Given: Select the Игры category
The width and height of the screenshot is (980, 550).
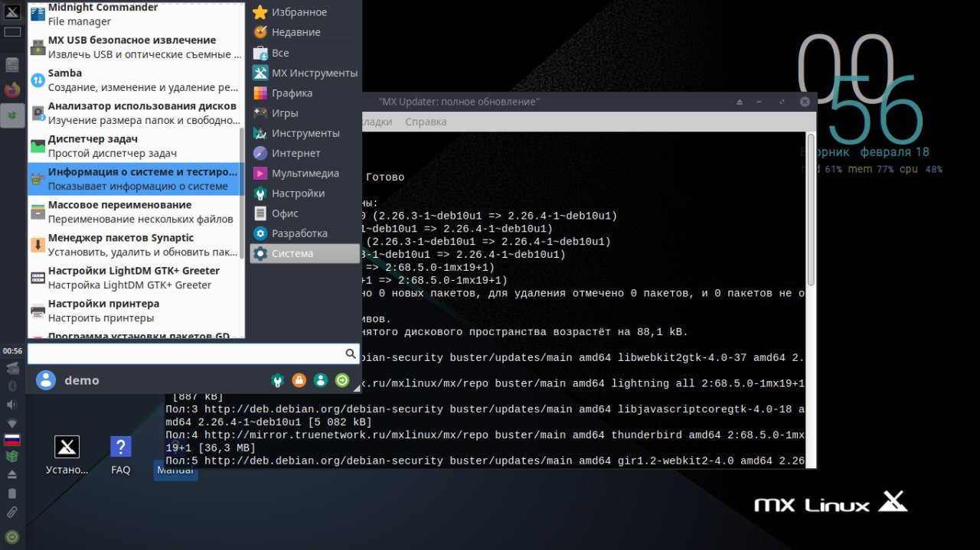Looking at the screenshot, I should pyautogui.click(x=305, y=112).
